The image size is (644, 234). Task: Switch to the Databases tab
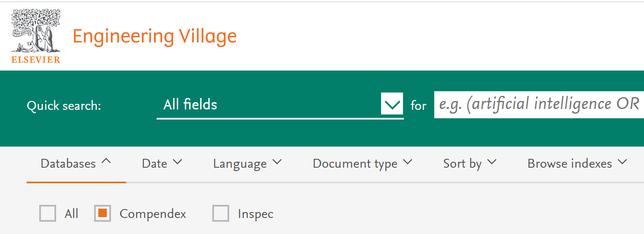[x=68, y=164]
